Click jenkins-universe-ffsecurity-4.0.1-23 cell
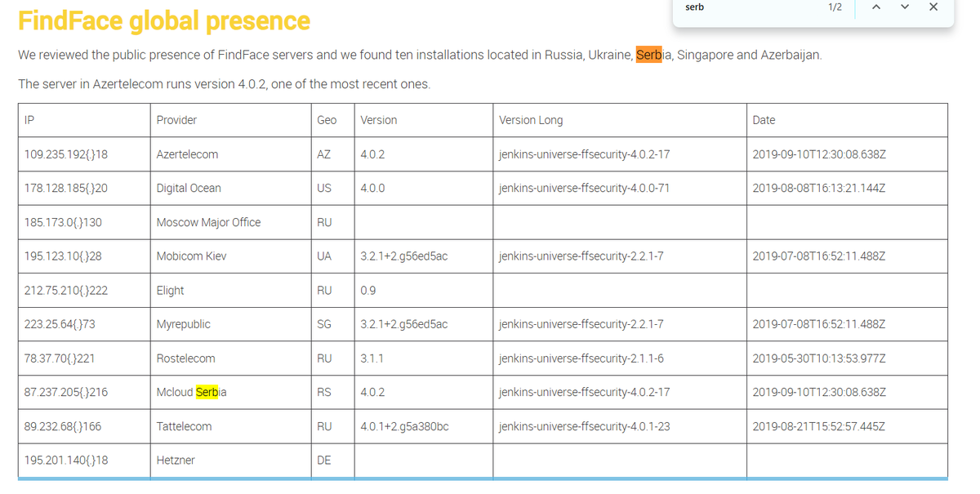Viewport: 980px width, 494px height. point(619,426)
